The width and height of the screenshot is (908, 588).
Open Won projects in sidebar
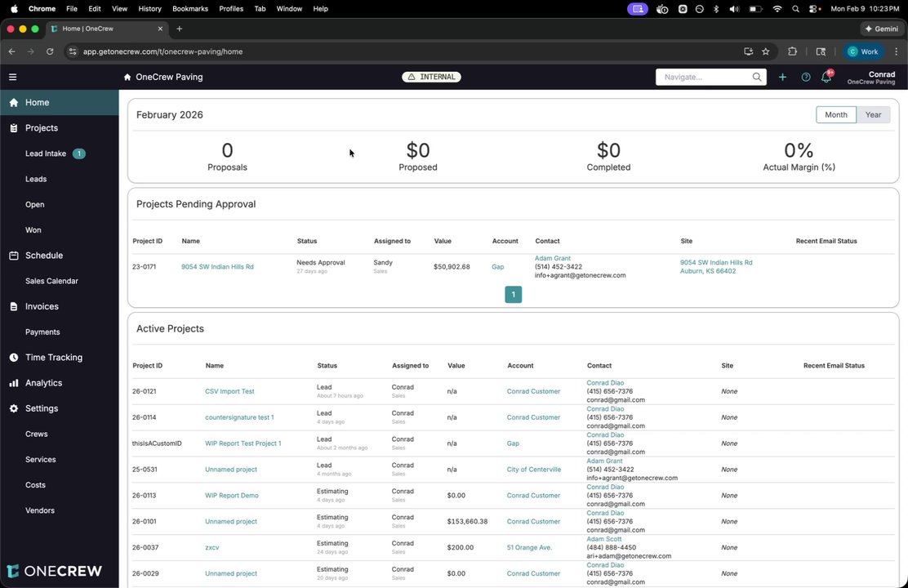[33, 230]
